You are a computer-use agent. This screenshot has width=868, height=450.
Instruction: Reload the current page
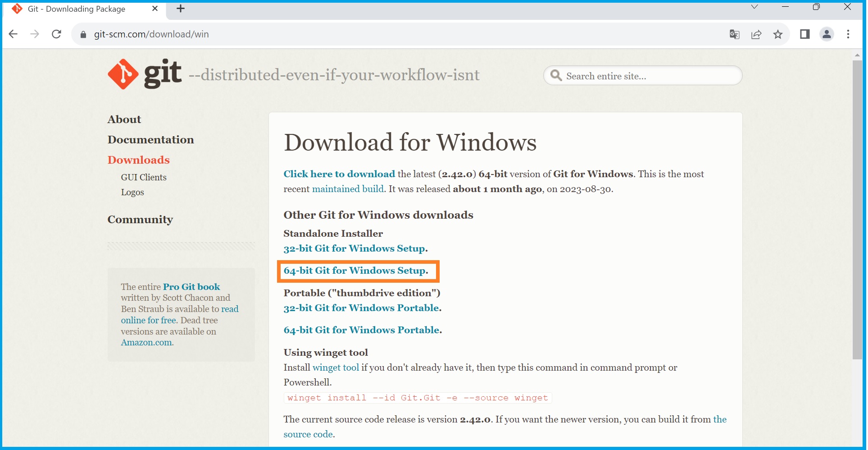pos(56,34)
